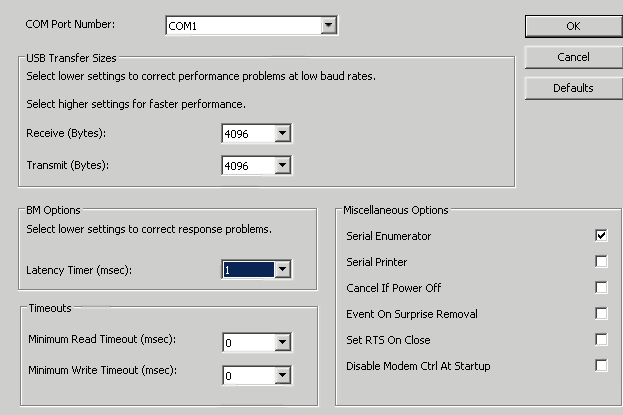Click the Cancel button
The image size is (623, 415).
[574, 57]
